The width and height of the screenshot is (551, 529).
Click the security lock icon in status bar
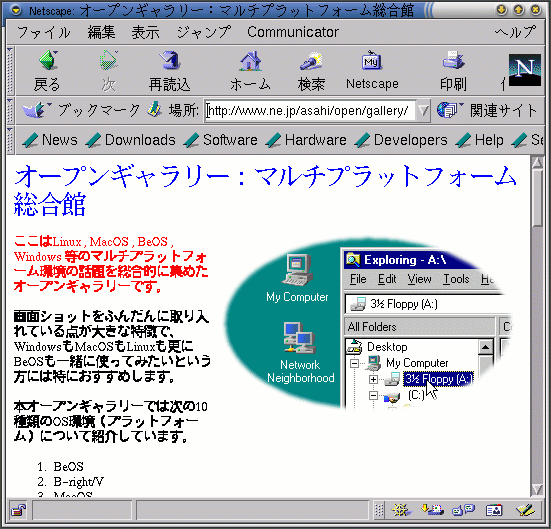(x=18, y=510)
